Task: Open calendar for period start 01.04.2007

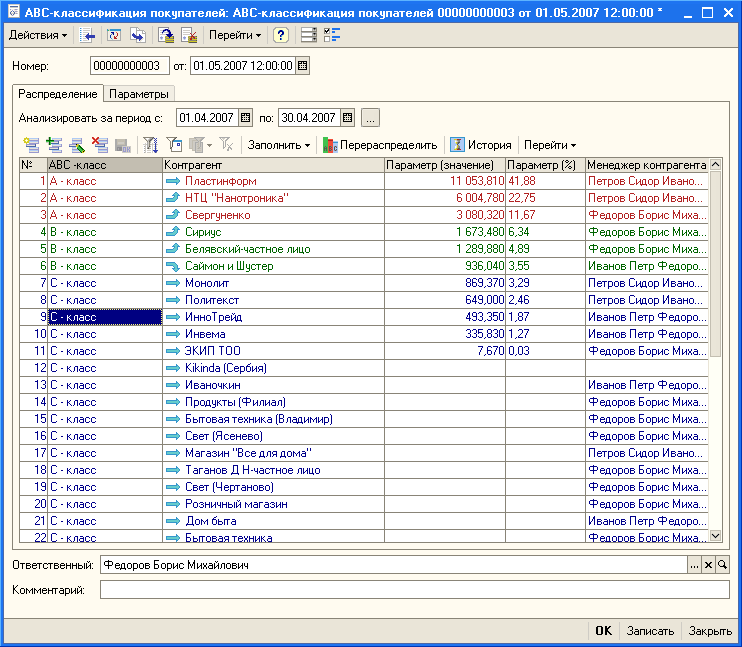Action: pos(245,117)
